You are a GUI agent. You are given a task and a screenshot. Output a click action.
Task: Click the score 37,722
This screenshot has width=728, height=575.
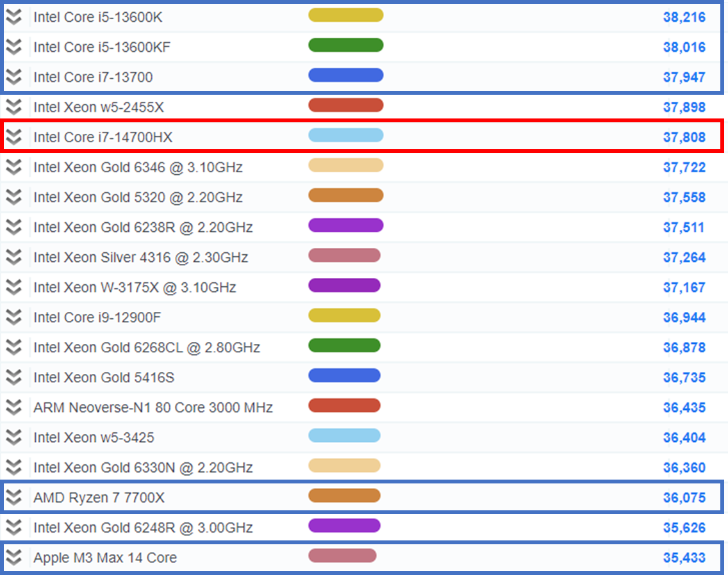684,167
